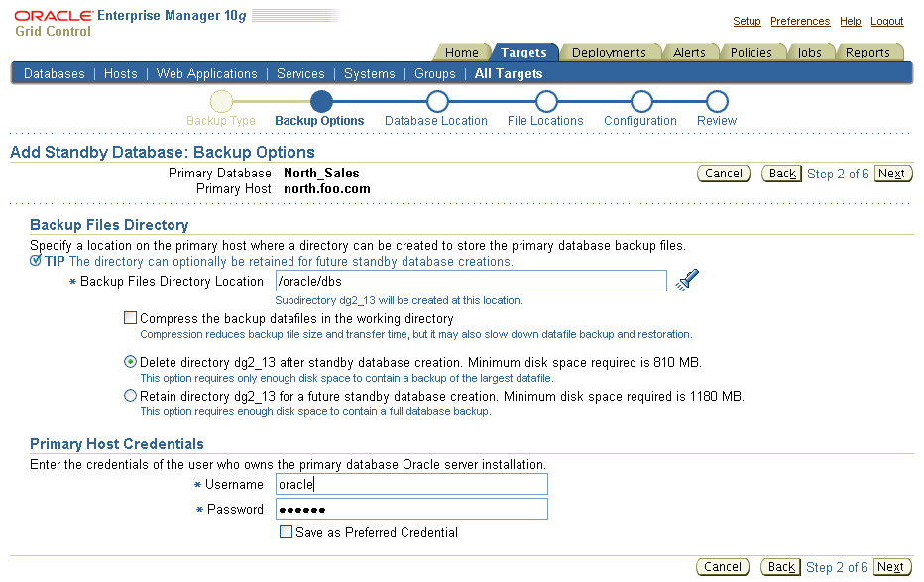924x582 pixels.
Task: Select the Review step circle
Action: tap(716, 100)
